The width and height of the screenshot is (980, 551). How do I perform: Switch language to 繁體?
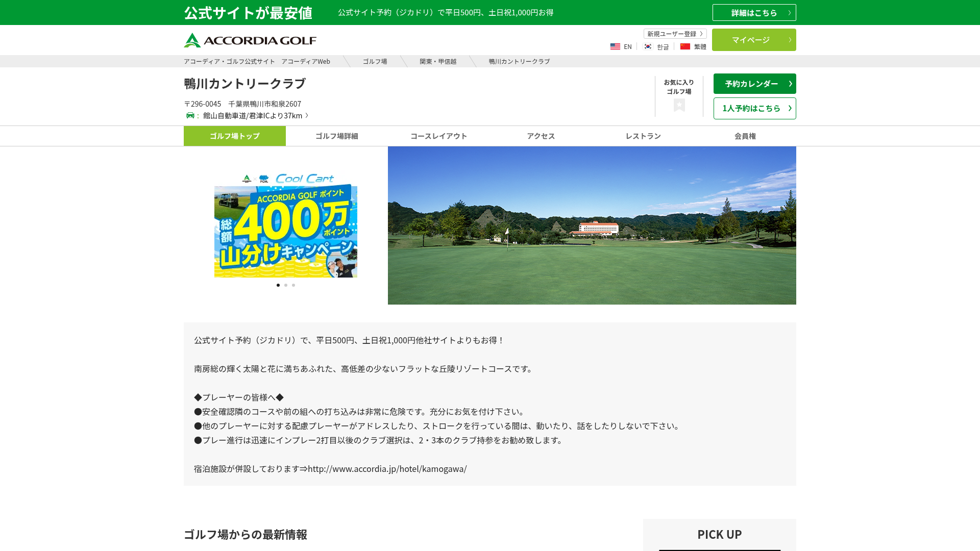coord(700,46)
